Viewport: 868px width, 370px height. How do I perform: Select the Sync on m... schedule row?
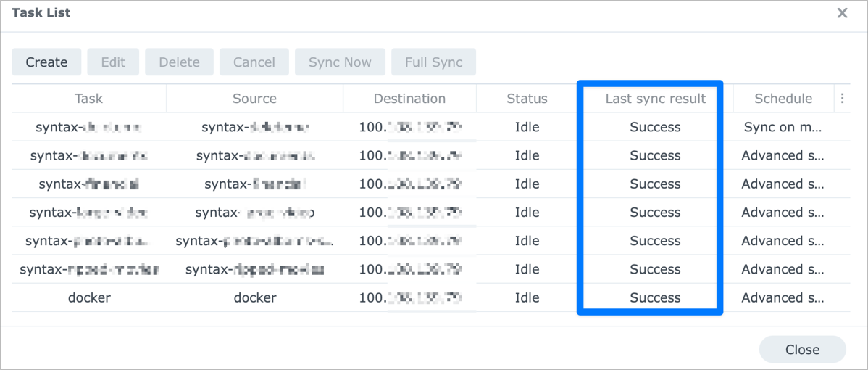783,127
